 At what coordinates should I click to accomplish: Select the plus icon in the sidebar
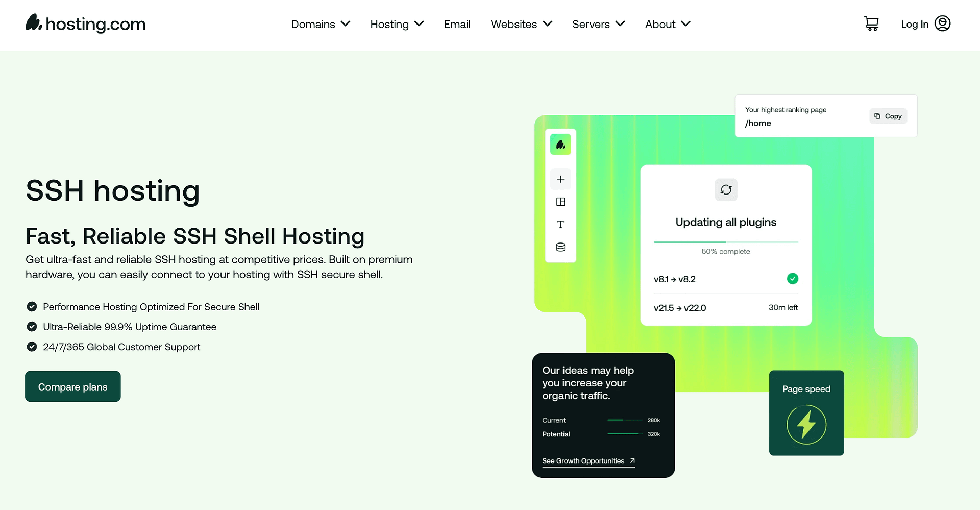pyautogui.click(x=560, y=179)
